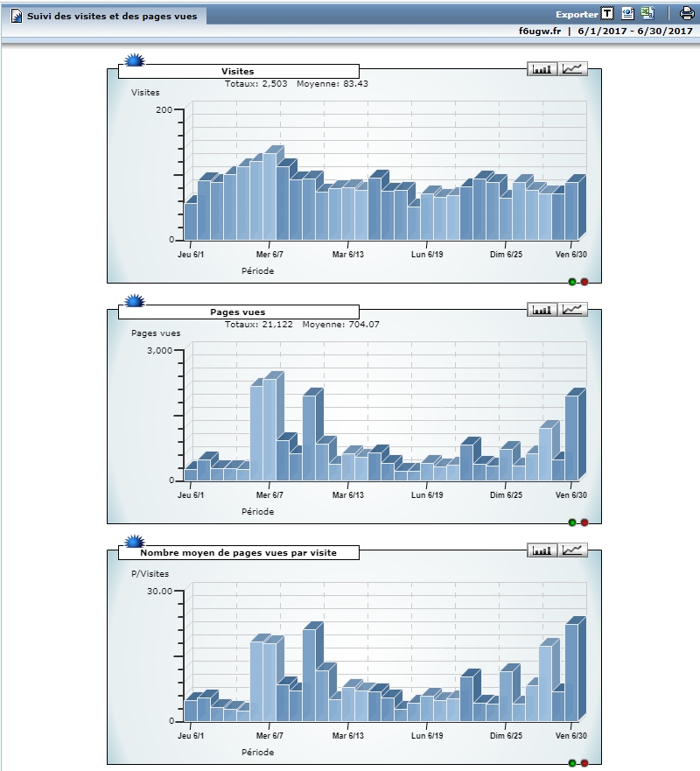Click the P/Visites axis label

click(x=150, y=574)
